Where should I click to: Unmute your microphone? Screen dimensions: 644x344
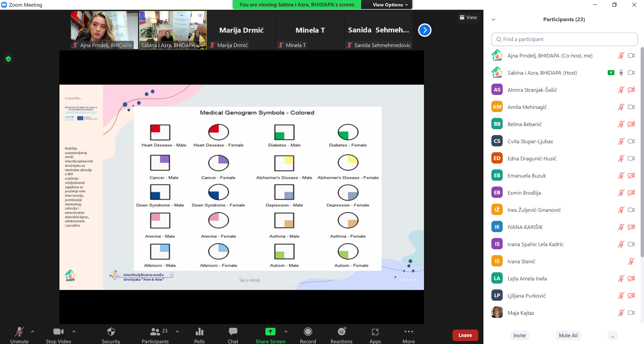(x=19, y=332)
